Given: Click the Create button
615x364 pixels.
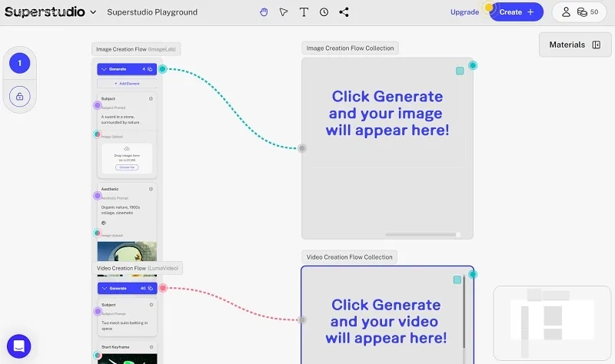Looking at the screenshot, I should pyautogui.click(x=516, y=12).
